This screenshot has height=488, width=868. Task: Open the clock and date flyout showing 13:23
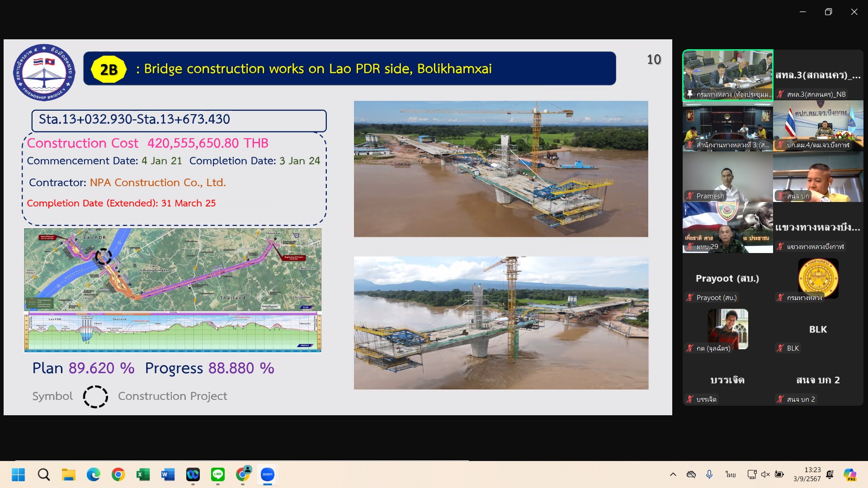click(x=807, y=474)
